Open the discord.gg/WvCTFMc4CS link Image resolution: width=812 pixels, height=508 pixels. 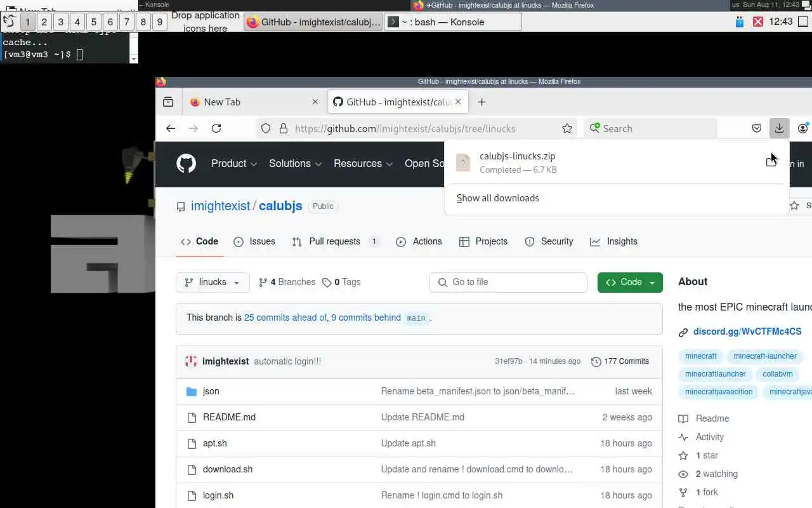[x=747, y=331]
